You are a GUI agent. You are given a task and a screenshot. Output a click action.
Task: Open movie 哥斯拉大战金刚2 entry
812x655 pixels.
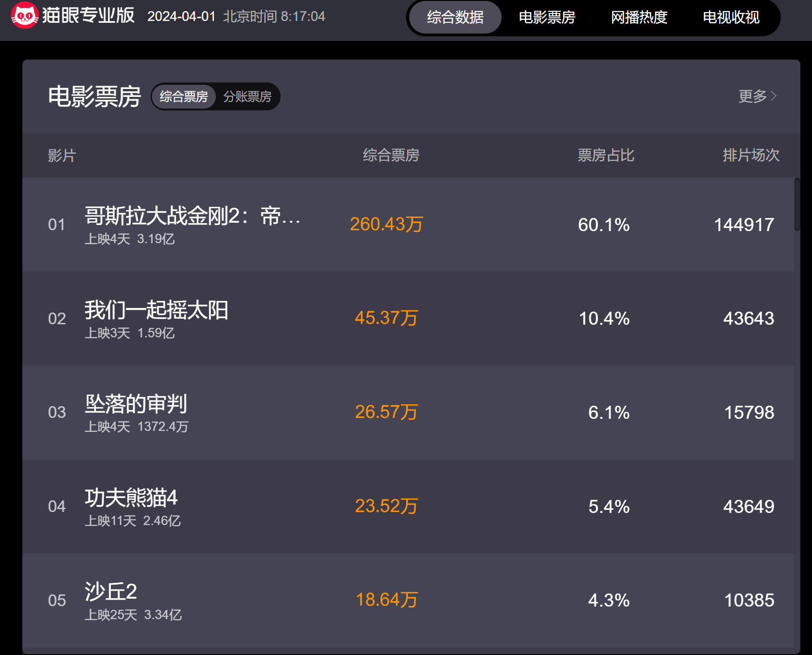click(192, 216)
